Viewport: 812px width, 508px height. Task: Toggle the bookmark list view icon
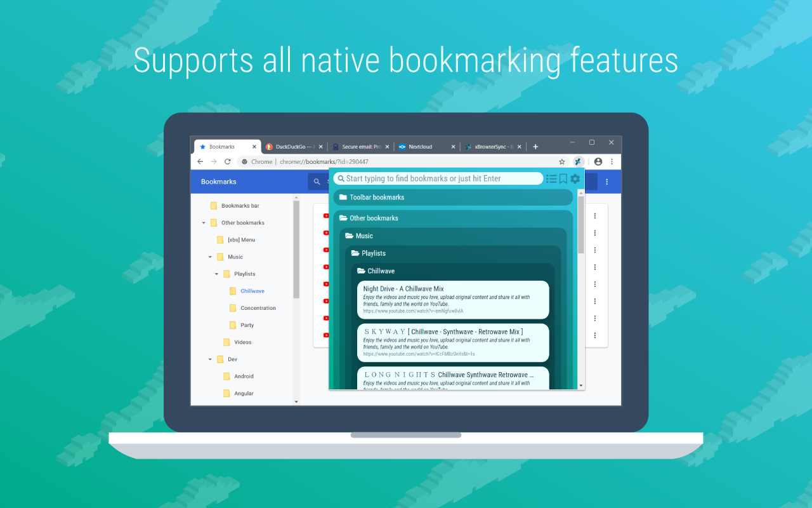click(551, 179)
